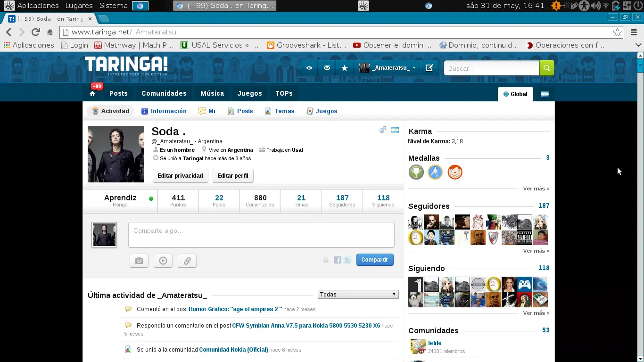Click the male gender icon on profile
The height and width of the screenshot is (362, 644).
(383, 130)
